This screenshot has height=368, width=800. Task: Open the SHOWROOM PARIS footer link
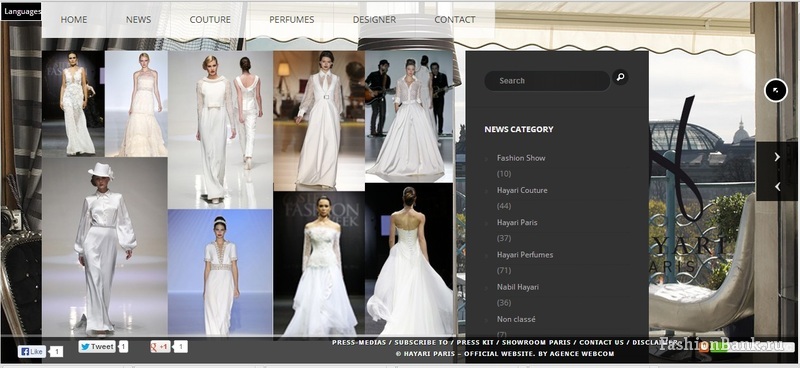point(537,342)
